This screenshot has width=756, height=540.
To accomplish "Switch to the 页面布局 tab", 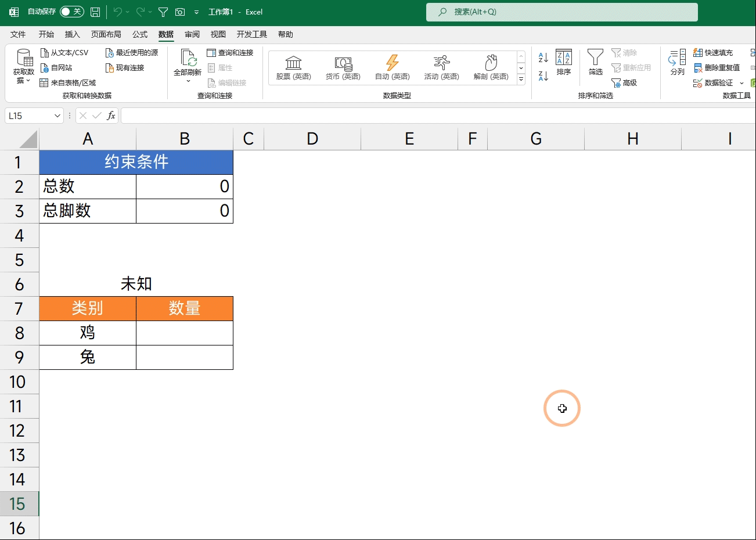I will coord(106,34).
